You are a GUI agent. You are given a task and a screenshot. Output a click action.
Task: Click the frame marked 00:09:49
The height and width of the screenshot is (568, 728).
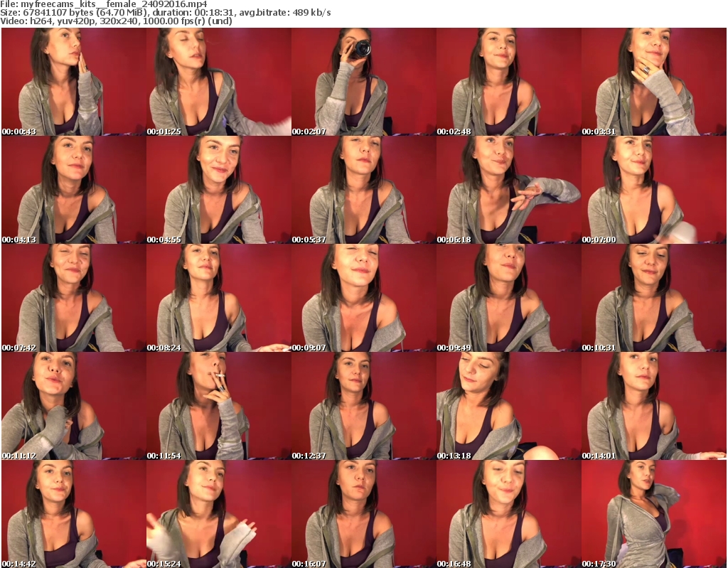[x=508, y=298]
